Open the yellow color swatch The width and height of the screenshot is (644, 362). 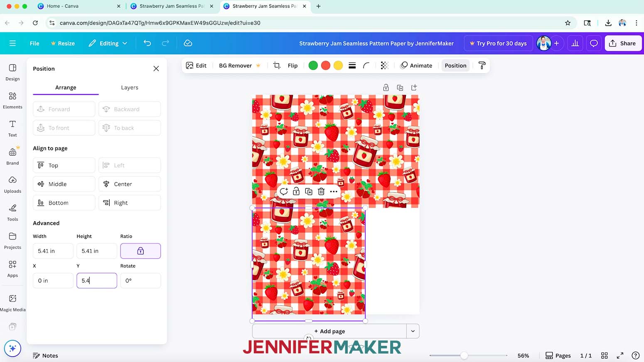pos(338,66)
